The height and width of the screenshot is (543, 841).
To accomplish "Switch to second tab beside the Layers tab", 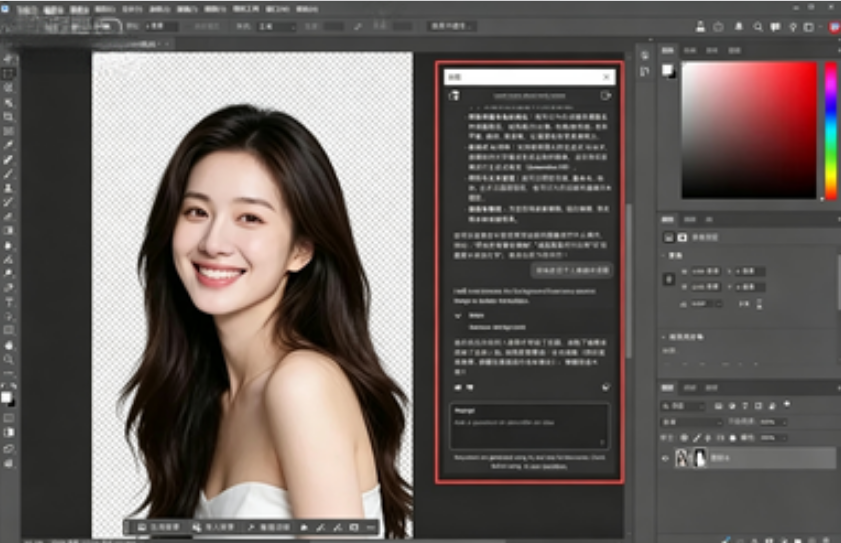I will (x=690, y=387).
